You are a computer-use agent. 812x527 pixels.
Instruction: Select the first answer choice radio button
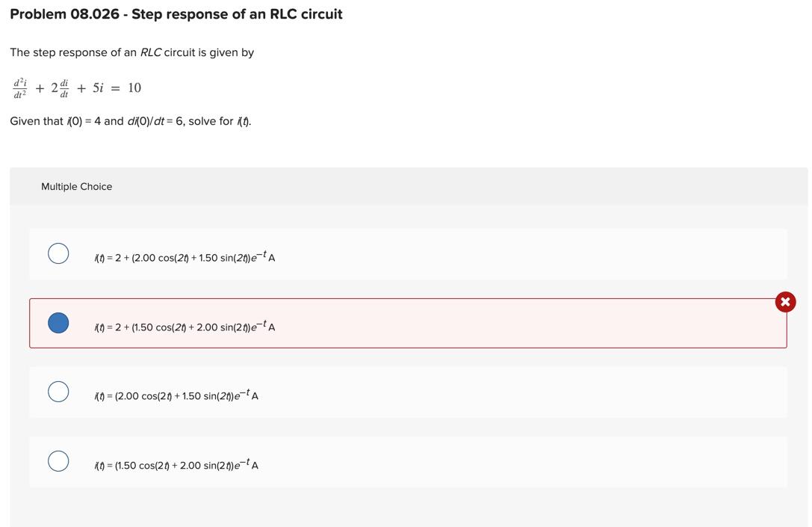coord(58,252)
